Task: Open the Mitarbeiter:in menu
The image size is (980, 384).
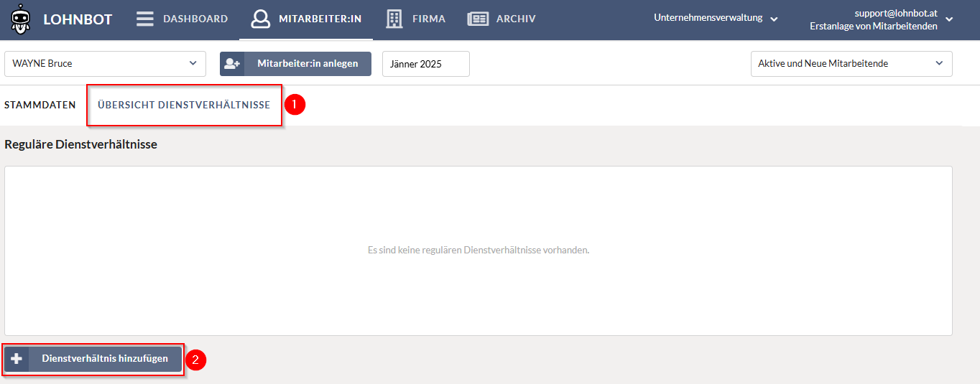Action: coord(306,19)
